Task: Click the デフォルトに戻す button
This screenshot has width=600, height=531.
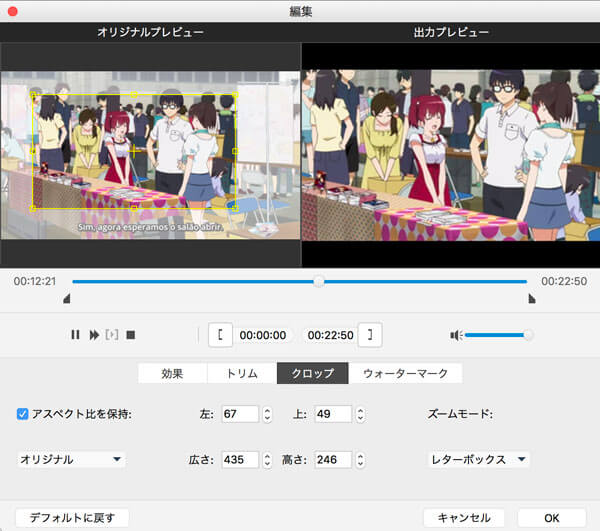Action: [72, 518]
